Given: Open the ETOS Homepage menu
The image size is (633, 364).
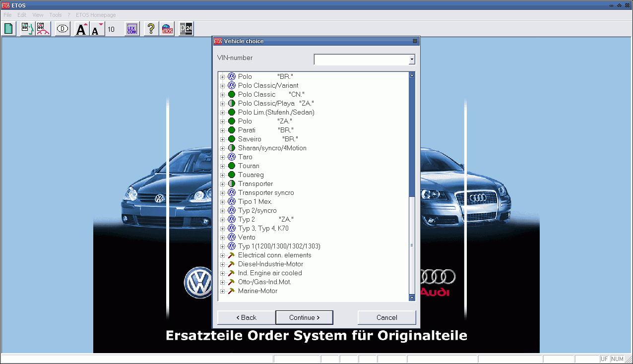Looking at the screenshot, I should (96, 15).
